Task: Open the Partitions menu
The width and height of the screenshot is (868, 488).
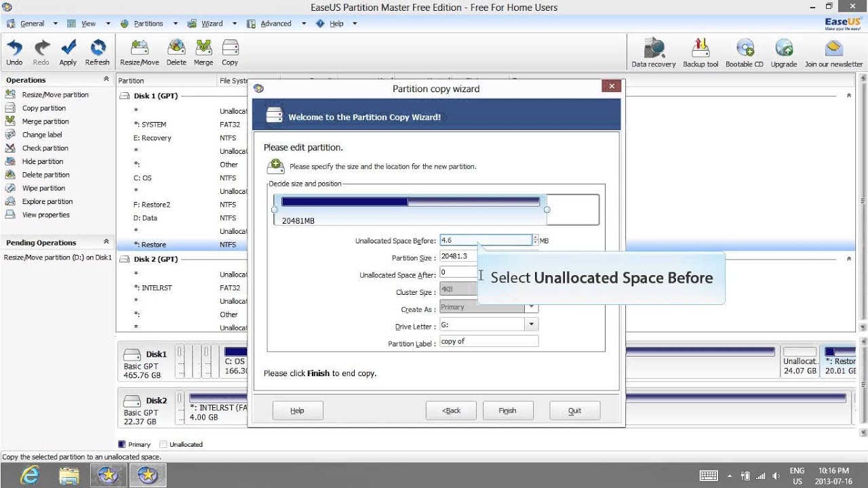Action: pyautogui.click(x=149, y=23)
